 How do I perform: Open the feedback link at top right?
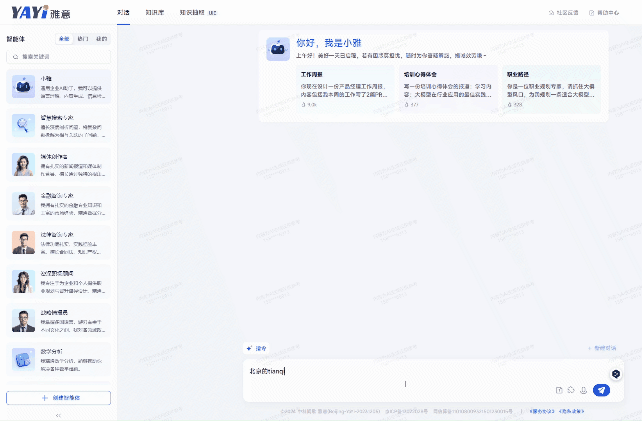563,12
